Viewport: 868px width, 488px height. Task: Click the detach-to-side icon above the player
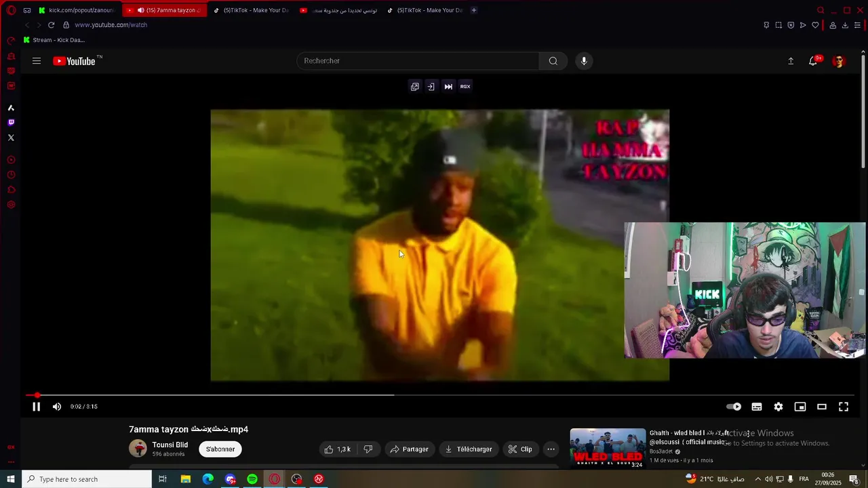point(431,87)
